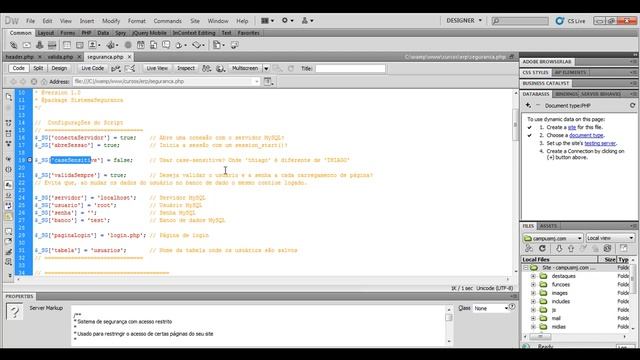The width and height of the screenshot is (640, 360).
Task: Open the Site menu
Action: [x=195, y=21]
